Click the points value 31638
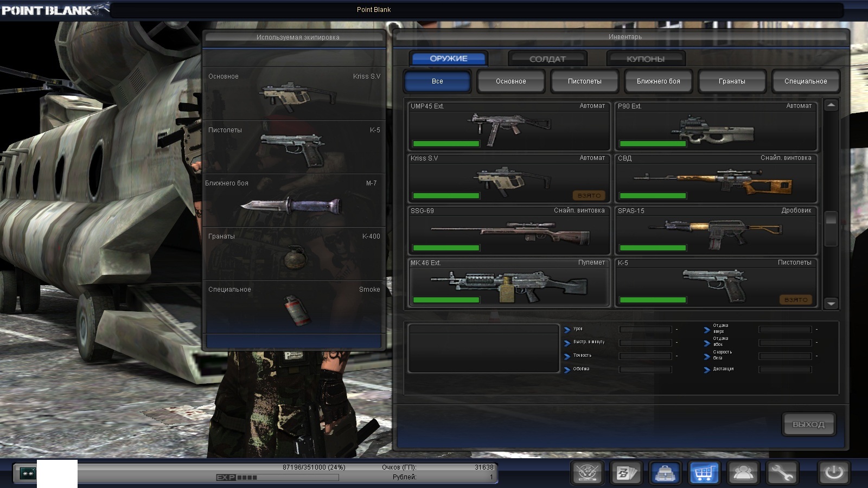Viewport: 868px width, 488px height. 484,467
